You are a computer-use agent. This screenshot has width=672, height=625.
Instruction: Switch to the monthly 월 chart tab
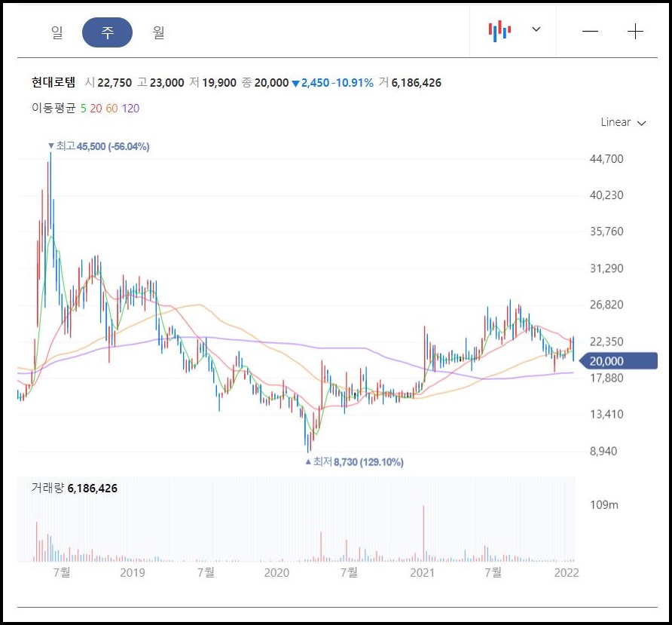[x=158, y=32]
